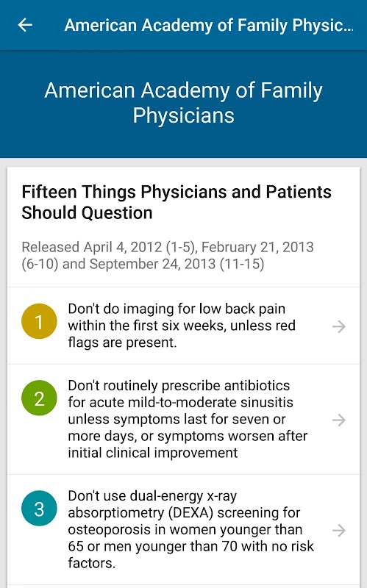Select the DEXA osteoporosis screening recommendation text
367x588 pixels.
(x=190, y=529)
